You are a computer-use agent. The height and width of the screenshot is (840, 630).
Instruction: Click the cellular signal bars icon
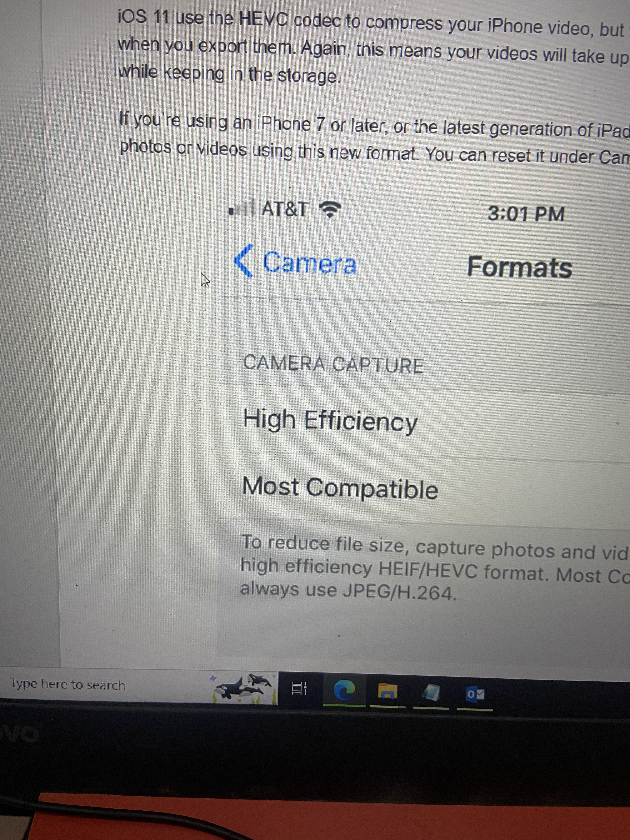click(242, 208)
